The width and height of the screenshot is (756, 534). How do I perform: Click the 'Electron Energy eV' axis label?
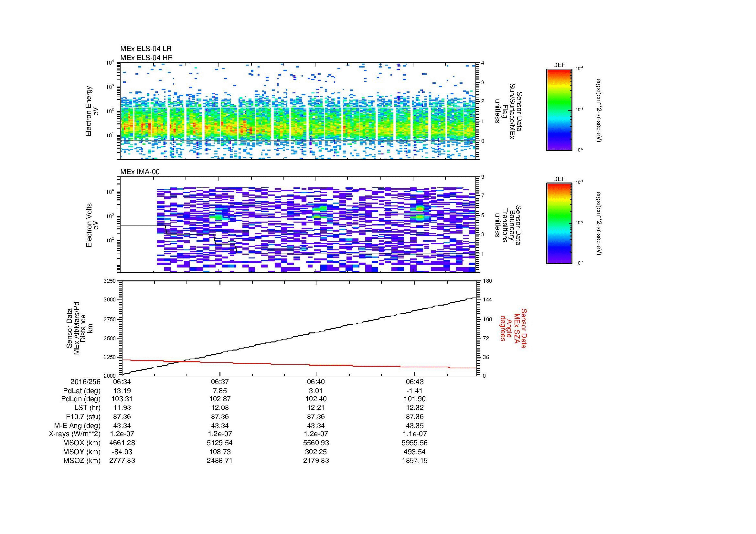92,111
